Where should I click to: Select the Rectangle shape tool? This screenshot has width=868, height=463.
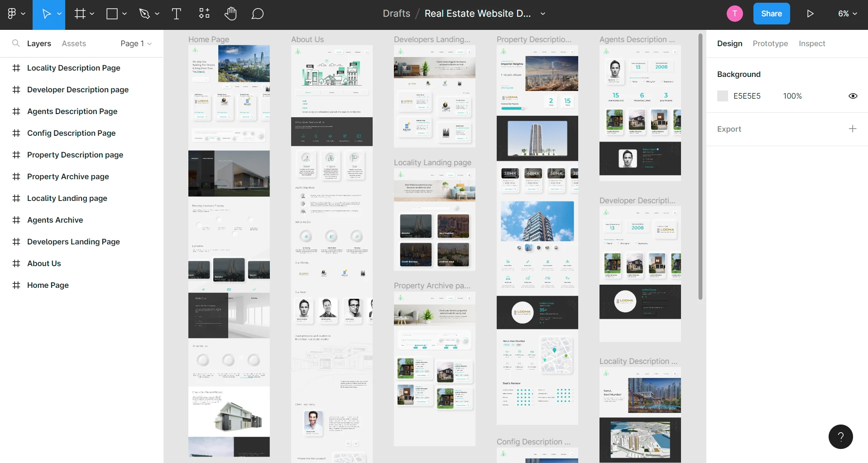tap(112, 14)
